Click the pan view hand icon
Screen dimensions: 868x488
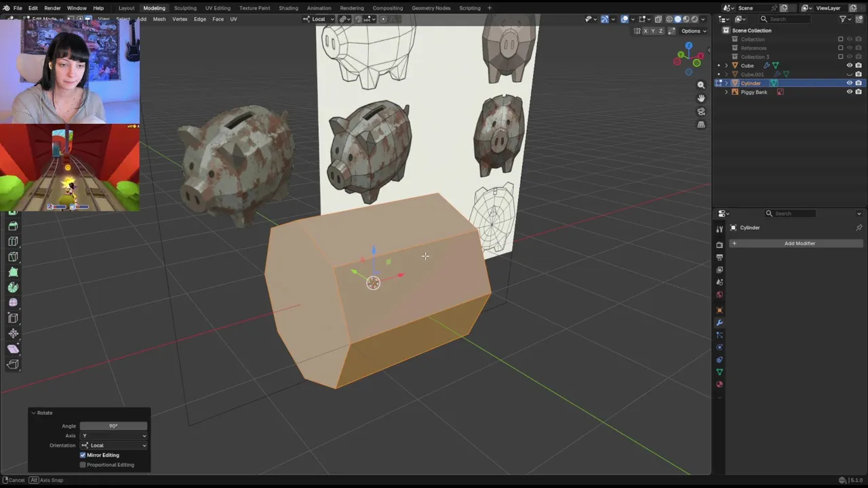pos(701,98)
